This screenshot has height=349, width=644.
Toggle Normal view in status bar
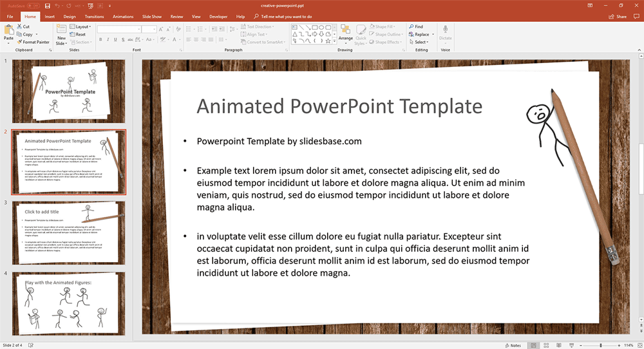click(533, 345)
